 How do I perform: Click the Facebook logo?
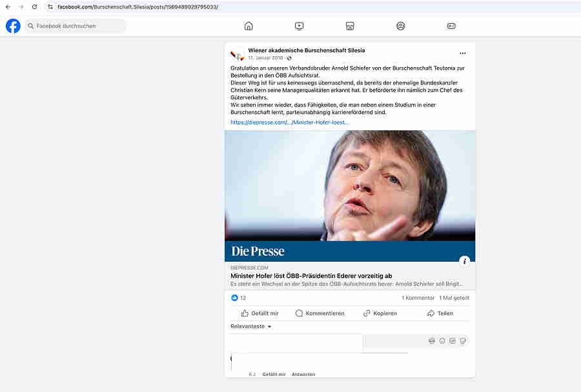tap(13, 26)
